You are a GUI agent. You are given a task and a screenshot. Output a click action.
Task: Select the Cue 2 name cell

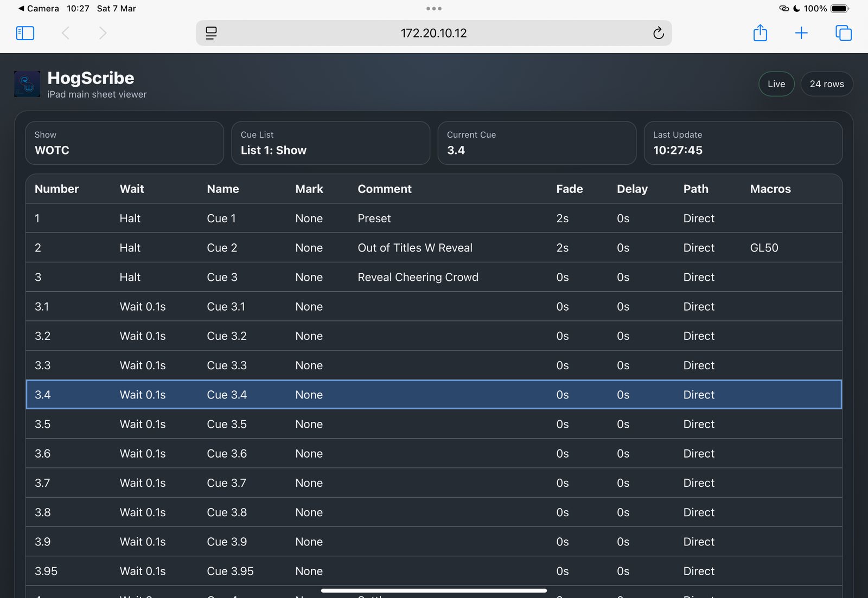(x=222, y=248)
